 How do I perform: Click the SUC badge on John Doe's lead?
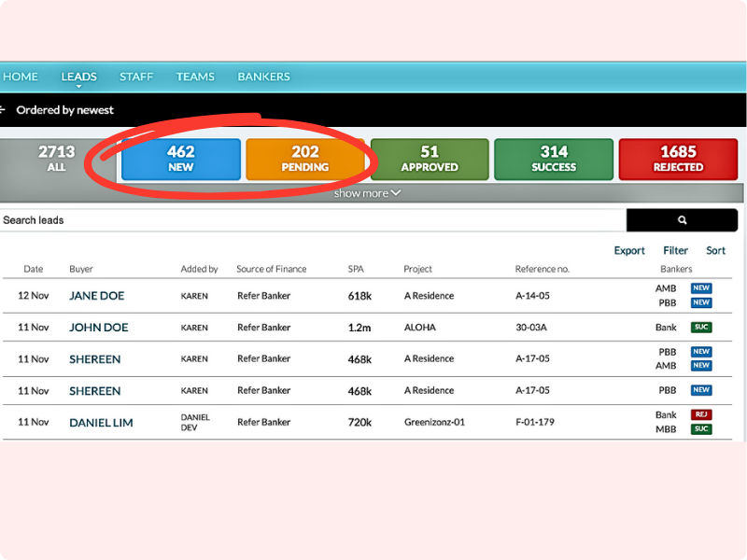[x=700, y=328]
